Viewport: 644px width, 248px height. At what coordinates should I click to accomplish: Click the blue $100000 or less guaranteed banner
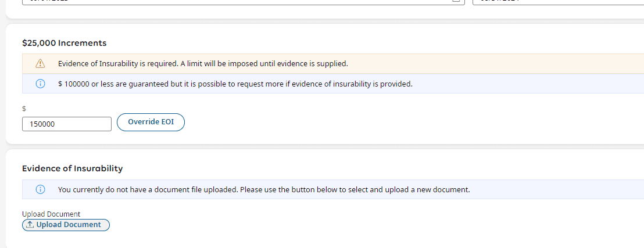click(333, 84)
